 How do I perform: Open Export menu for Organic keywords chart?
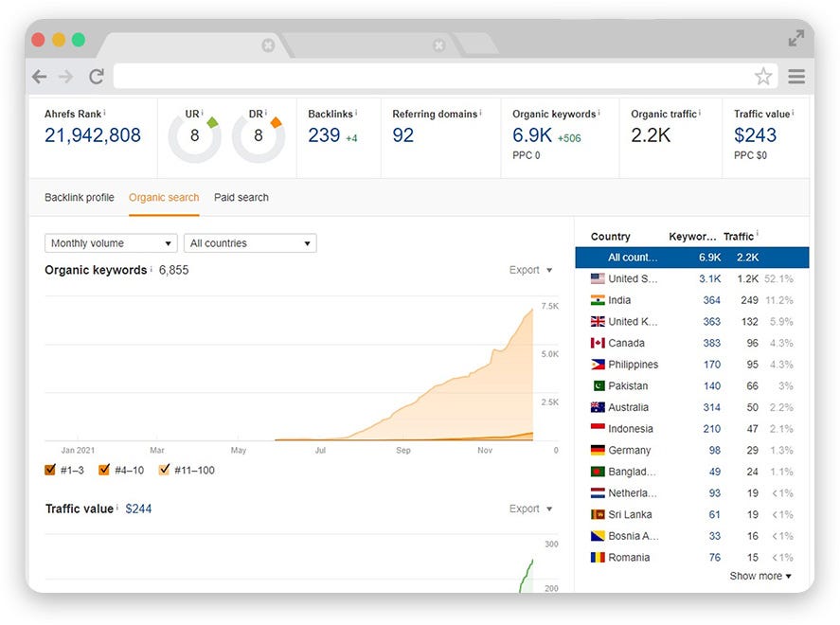click(530, 270)
